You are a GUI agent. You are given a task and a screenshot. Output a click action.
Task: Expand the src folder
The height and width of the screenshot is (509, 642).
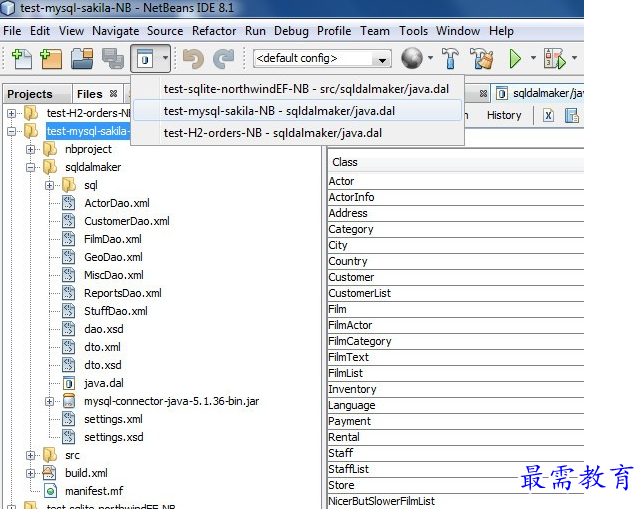click(31, 455)
